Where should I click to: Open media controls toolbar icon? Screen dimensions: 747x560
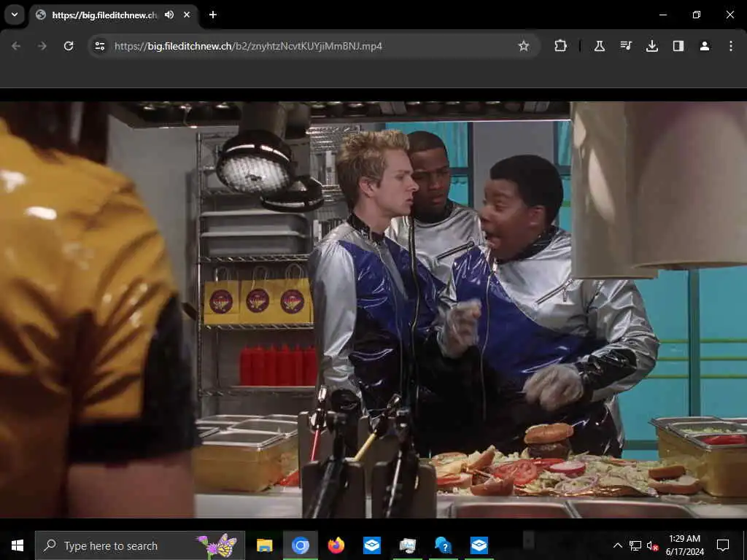click(625, 46)
